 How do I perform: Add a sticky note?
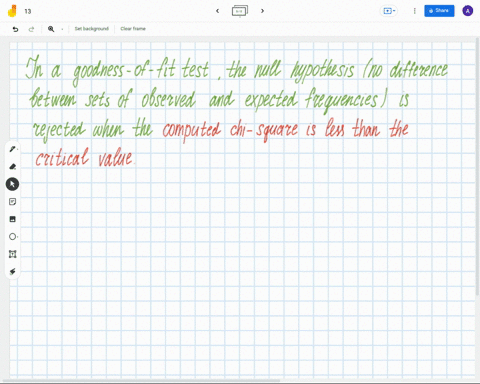point(12,202)
